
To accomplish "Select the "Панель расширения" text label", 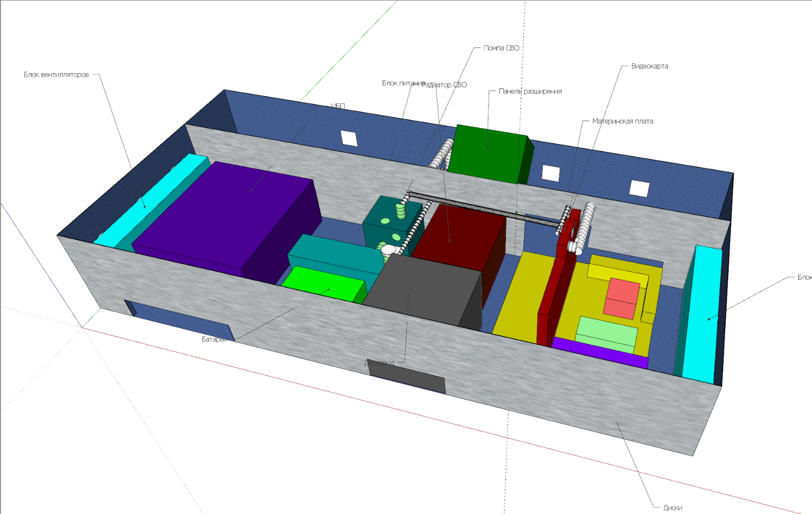I will [x=530, y=91].
